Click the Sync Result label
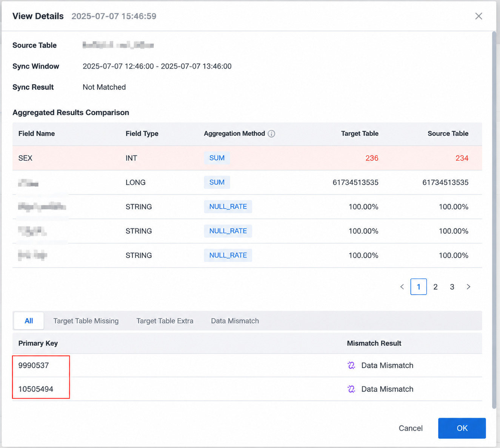This screenshot has height=448, width=500. coord(33,87)
